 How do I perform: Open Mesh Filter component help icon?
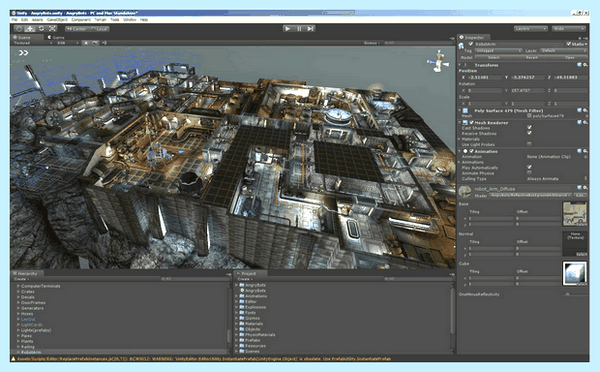click(x=579, y=111)
